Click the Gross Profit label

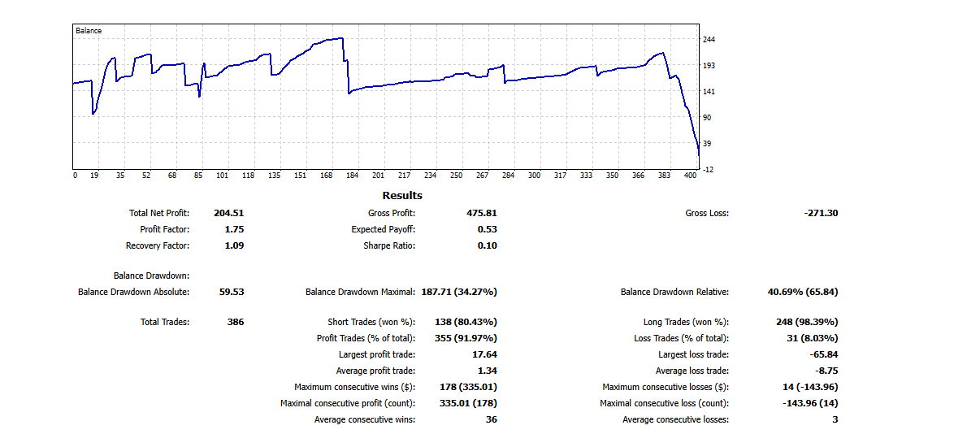392,214
